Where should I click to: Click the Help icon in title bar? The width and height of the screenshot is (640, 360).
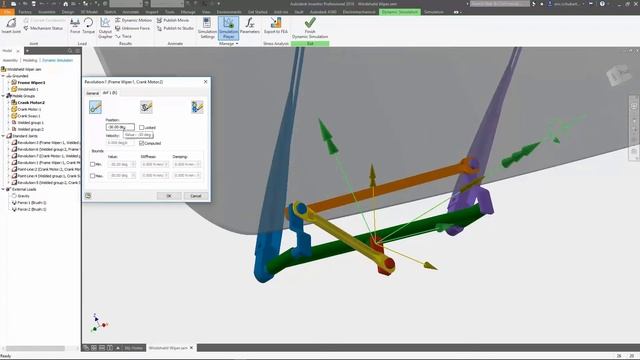tap(602, 4)
